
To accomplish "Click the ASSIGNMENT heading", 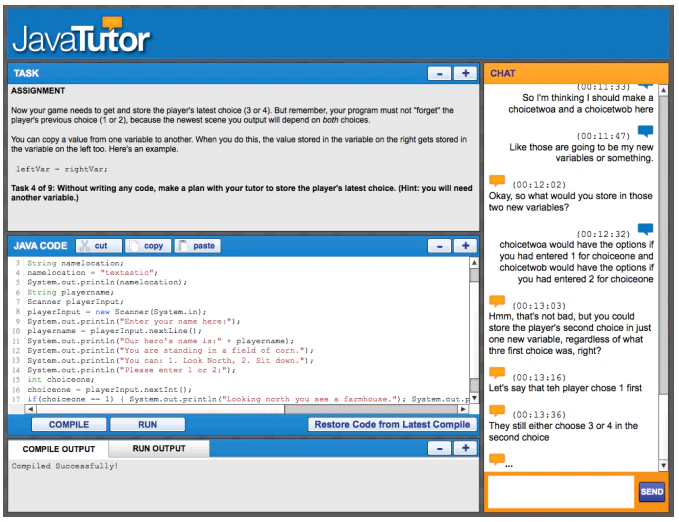I will 38,91.
